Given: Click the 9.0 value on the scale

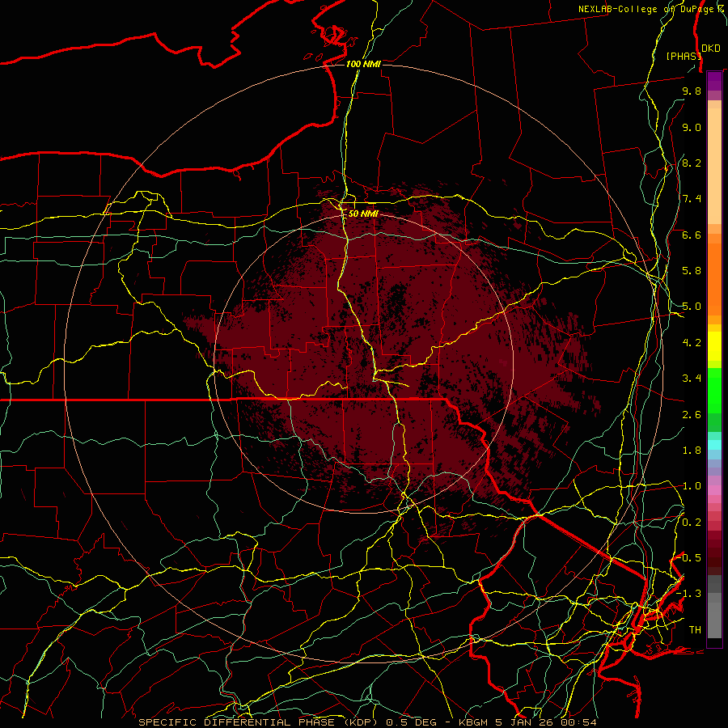Looking at the screenshot, I should tap(692, 127).
